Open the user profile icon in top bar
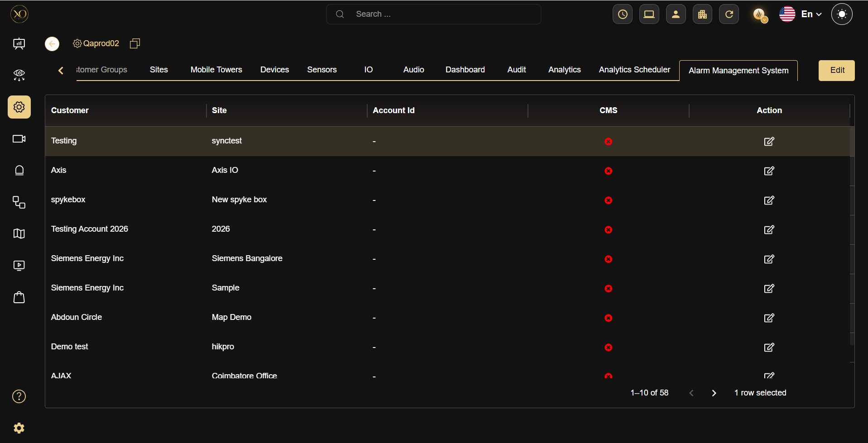The width and height of the screenshot is (868, 443). (676, 14)
